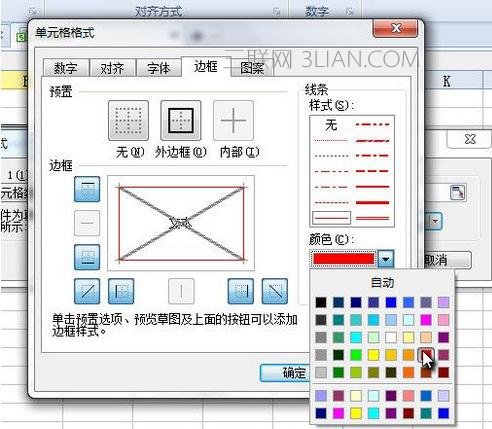Viewport: 492px width, 429px height.
Task: Apply the Inside border preset
Action: click(233, 121)
